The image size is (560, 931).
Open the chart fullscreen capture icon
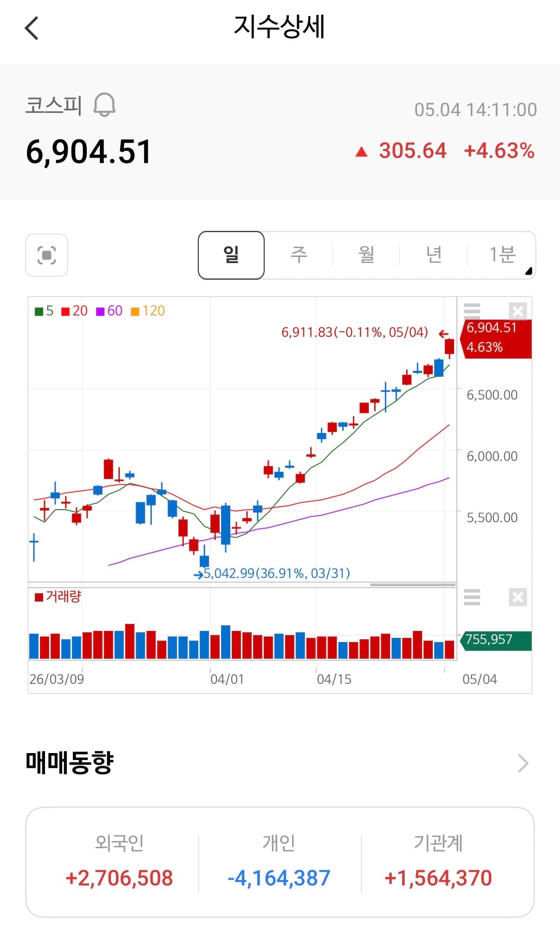point(46,255)
